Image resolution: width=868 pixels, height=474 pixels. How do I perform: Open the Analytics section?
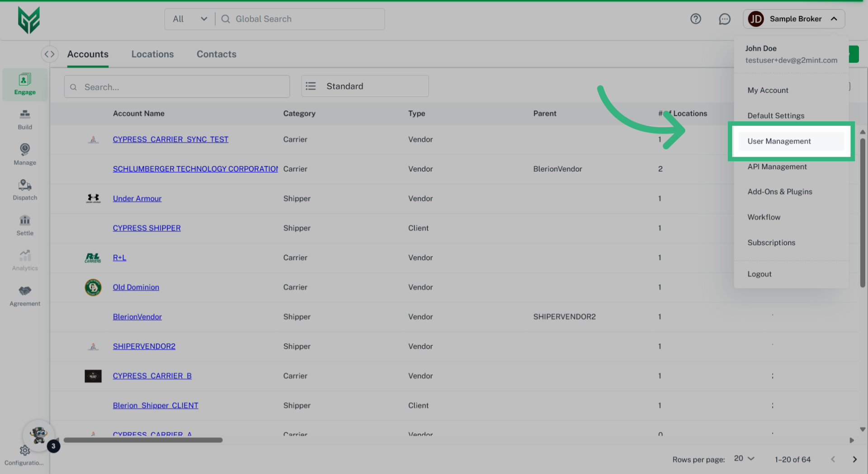(x=24, y=259)
